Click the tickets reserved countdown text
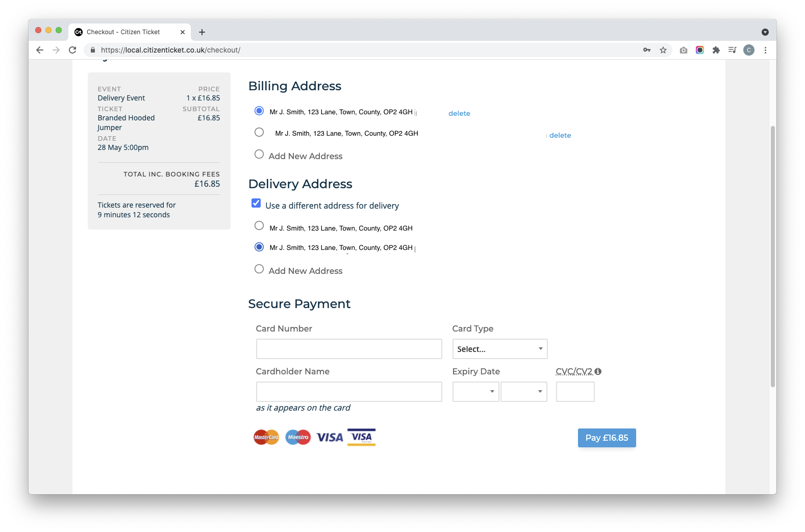Screen dimensions: 805x532 click(137, 210)
